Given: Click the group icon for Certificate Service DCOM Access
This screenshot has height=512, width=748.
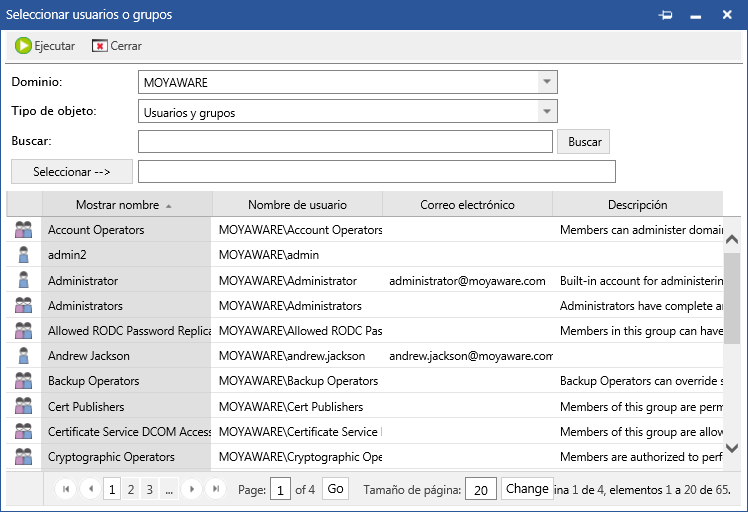Looking at the screenshot, I should [x=23, y=431].
